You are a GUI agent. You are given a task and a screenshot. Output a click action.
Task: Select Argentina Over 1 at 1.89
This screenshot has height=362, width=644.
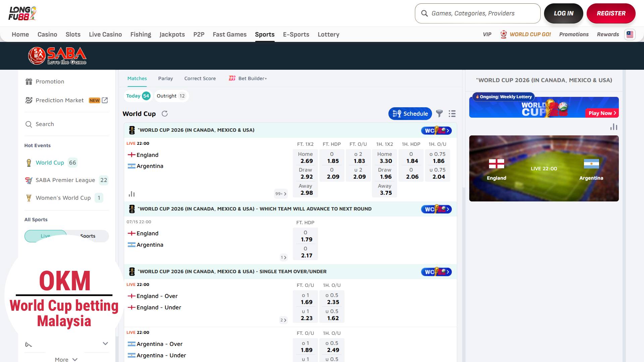(x=306, y=347)
